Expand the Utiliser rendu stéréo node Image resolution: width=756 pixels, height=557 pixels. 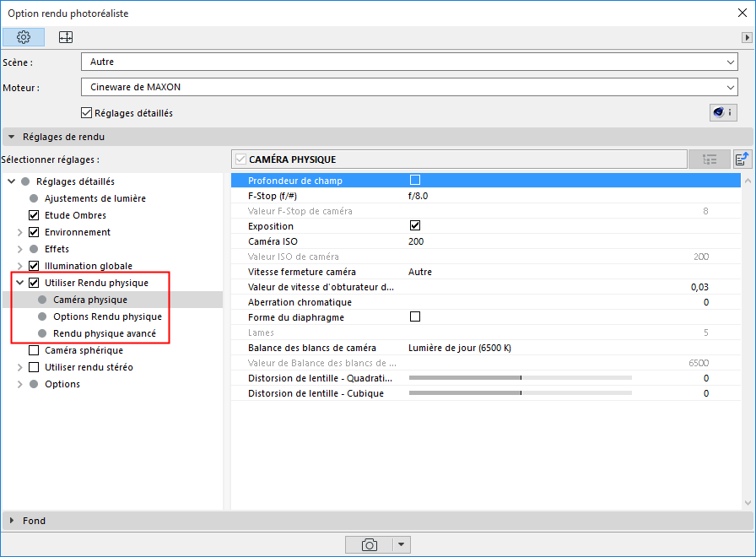[x=19, y=367]
